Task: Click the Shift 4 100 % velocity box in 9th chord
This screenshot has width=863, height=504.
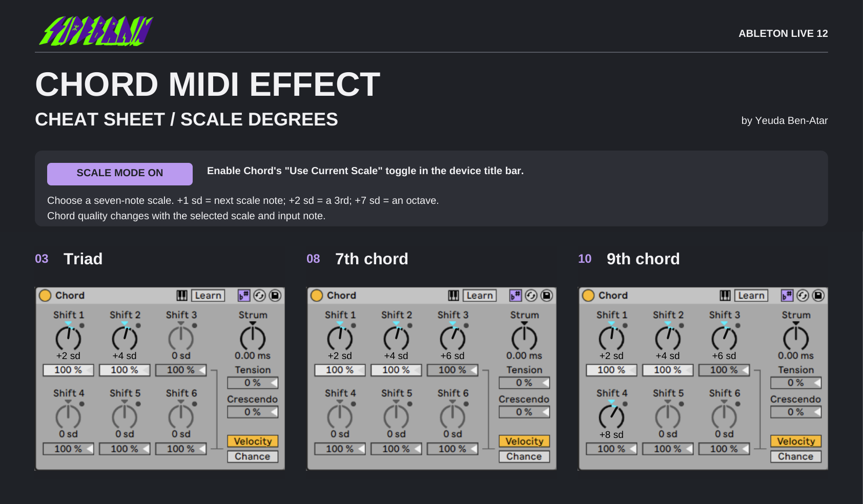Action: click(611, 449)
